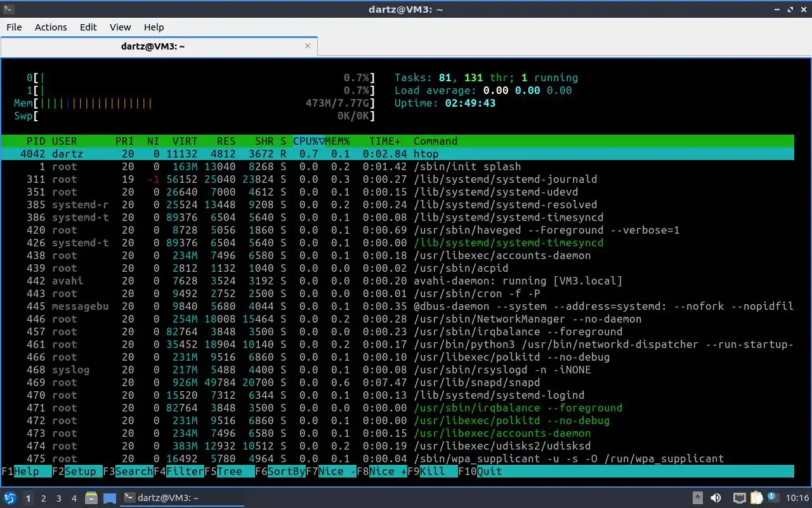Open the Lubuntu application menu
Screen dimensions: 812x508
(x=10, y=498)
